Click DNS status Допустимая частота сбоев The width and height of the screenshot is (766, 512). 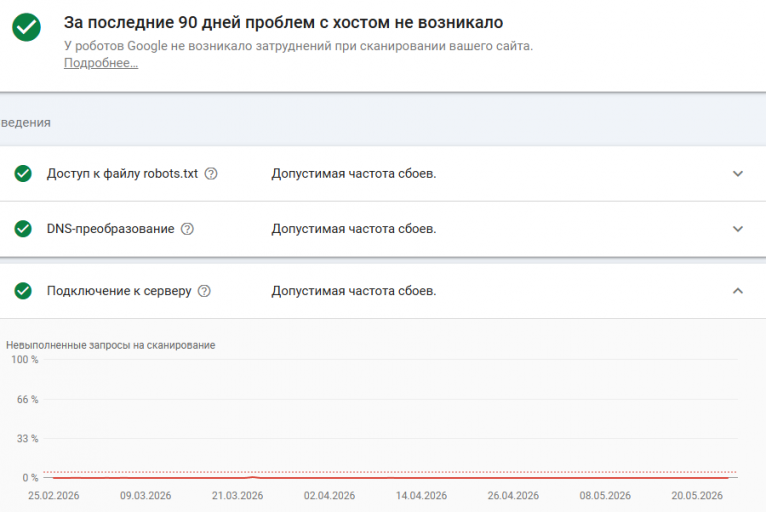coord(354,229)
